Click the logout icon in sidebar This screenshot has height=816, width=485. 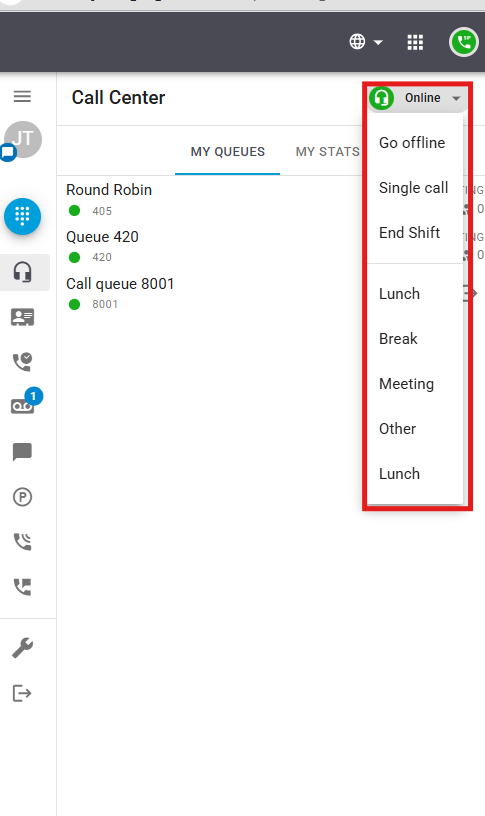[x=22, y=693]
